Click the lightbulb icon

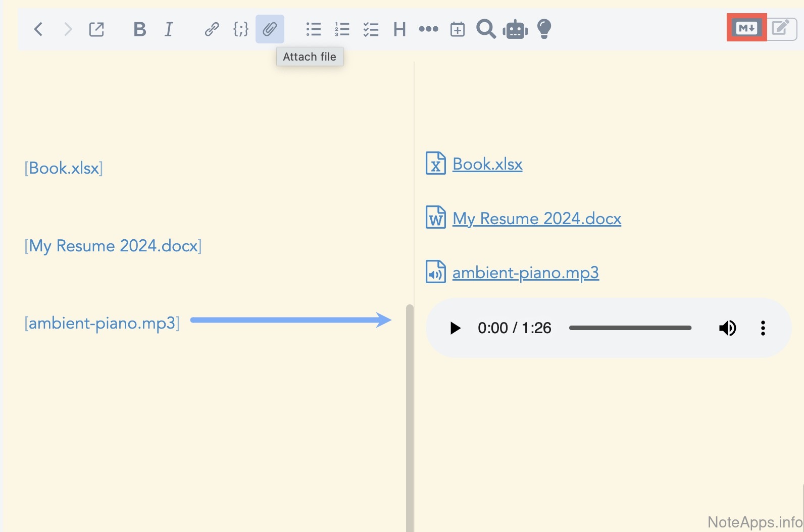(x=544, y=29)
